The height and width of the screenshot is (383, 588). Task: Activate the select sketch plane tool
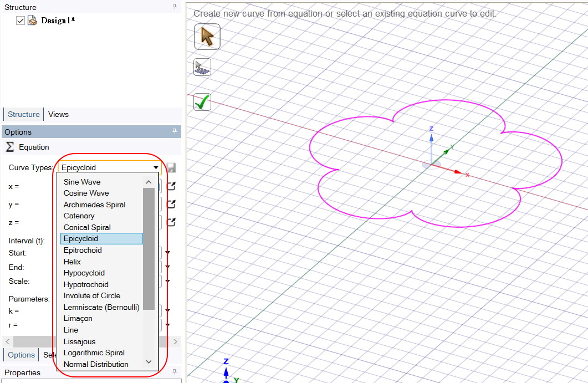point(202,68)
